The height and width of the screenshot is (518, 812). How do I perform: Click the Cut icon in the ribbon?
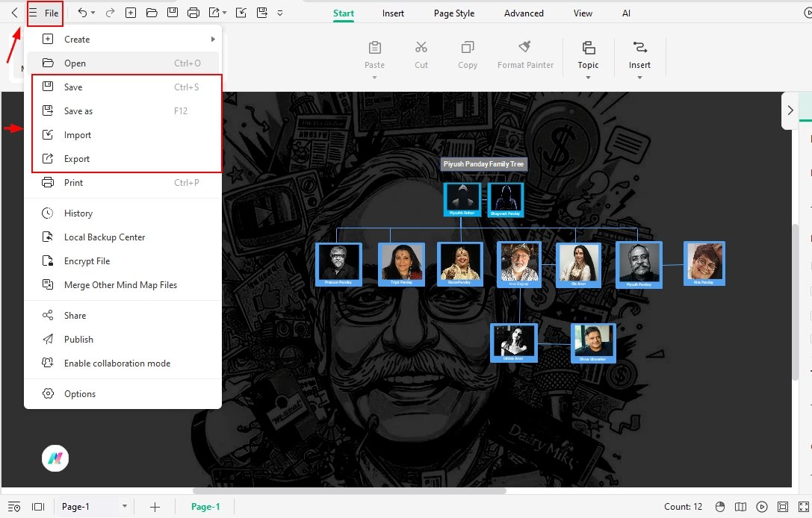(421, 49)
